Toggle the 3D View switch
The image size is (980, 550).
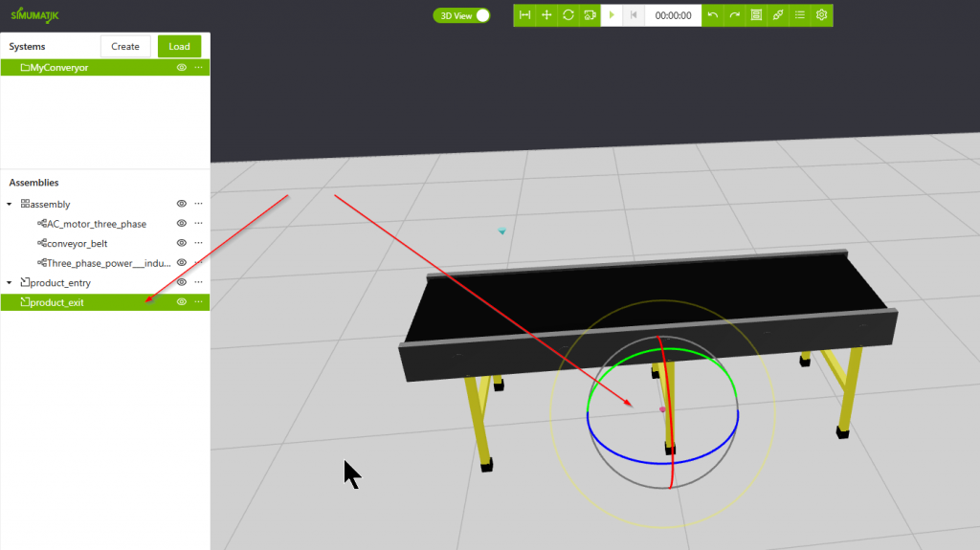[x=462, y=15]
